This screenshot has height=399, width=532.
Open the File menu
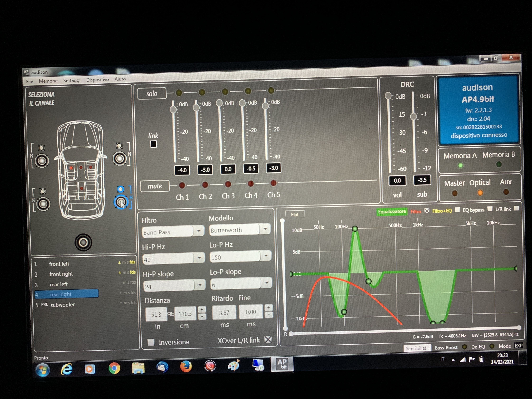(x=30, y=81)
